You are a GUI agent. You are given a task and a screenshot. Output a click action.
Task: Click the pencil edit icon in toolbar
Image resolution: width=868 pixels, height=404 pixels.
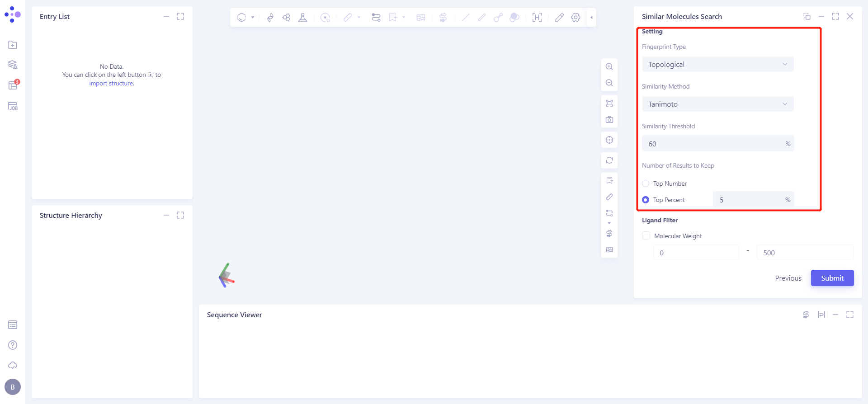tap(560, 17)
